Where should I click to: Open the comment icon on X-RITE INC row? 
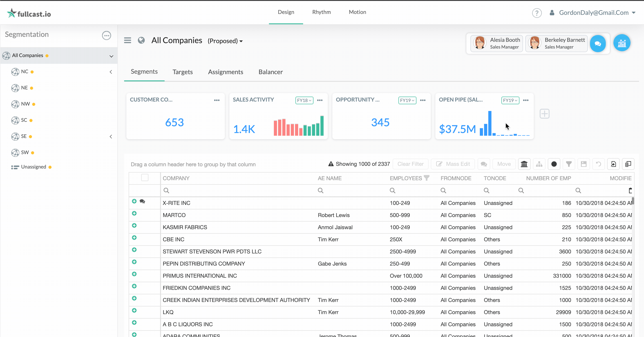click(142, 201)
